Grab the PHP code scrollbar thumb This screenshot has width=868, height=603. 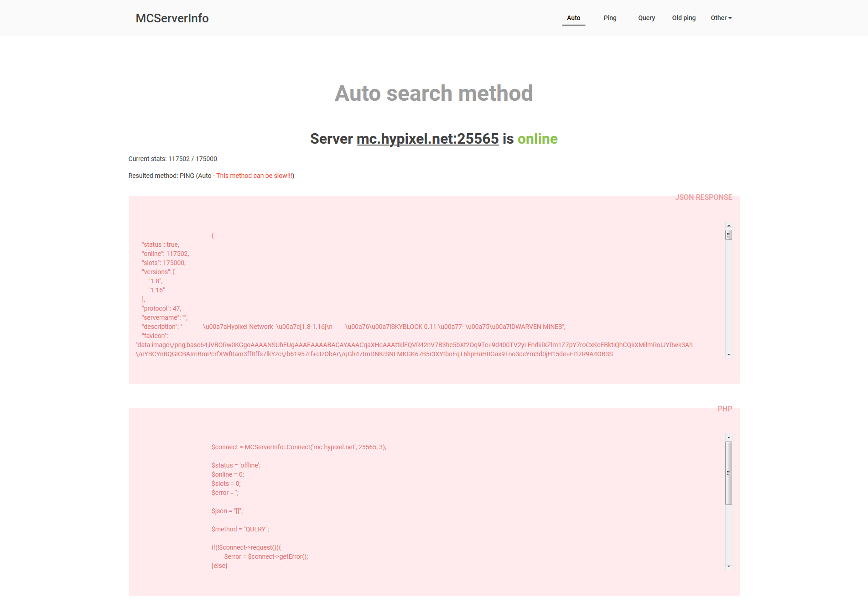[x=729, y=473]
